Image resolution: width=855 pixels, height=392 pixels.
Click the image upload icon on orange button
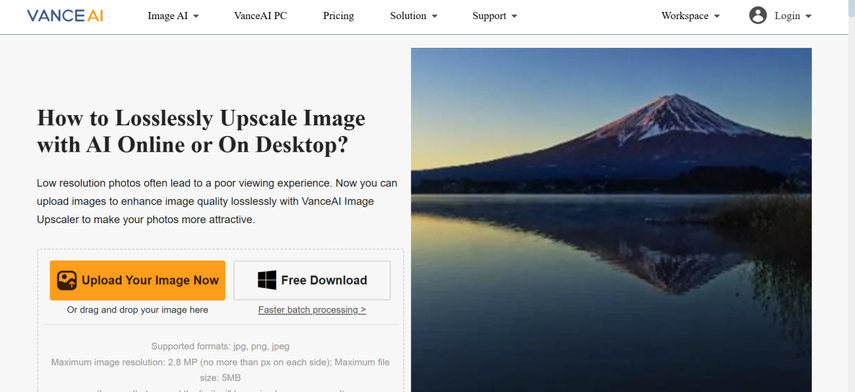tap(67, 280)
